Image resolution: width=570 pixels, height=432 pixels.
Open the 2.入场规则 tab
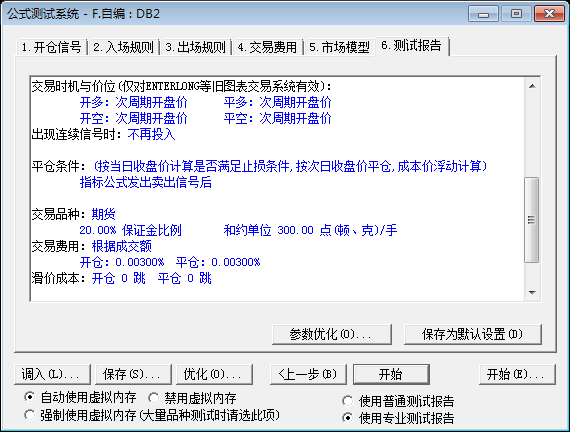pyautogui.click(x=123, y=47)
